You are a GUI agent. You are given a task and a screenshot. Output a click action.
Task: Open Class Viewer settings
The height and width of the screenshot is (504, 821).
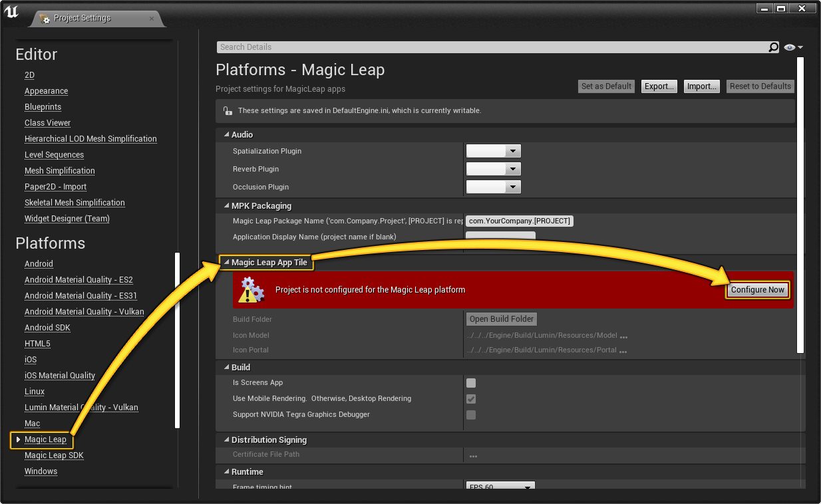47,123
